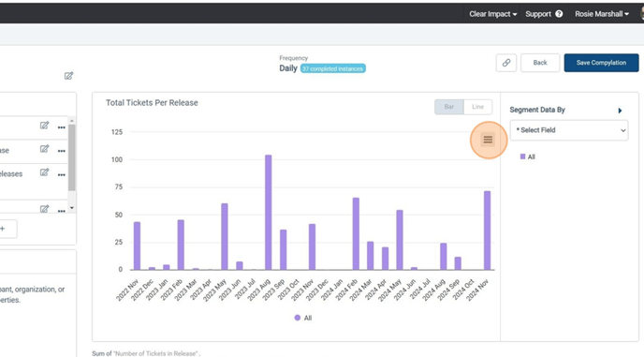
Task: Open the Clear Impact menu
Action: coord(493,14)
